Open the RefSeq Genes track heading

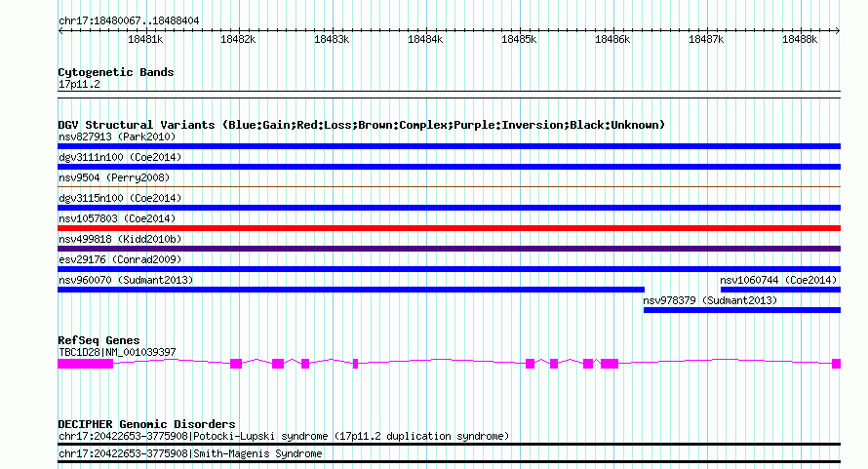(x=99, y=340)
